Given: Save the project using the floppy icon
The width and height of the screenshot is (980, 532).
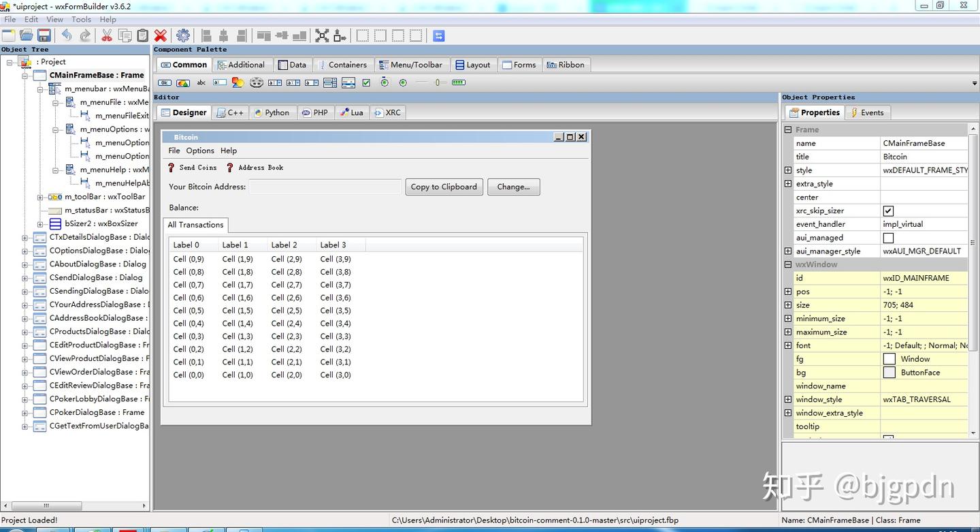Looking at the screenshot, I should pos(44,35).
